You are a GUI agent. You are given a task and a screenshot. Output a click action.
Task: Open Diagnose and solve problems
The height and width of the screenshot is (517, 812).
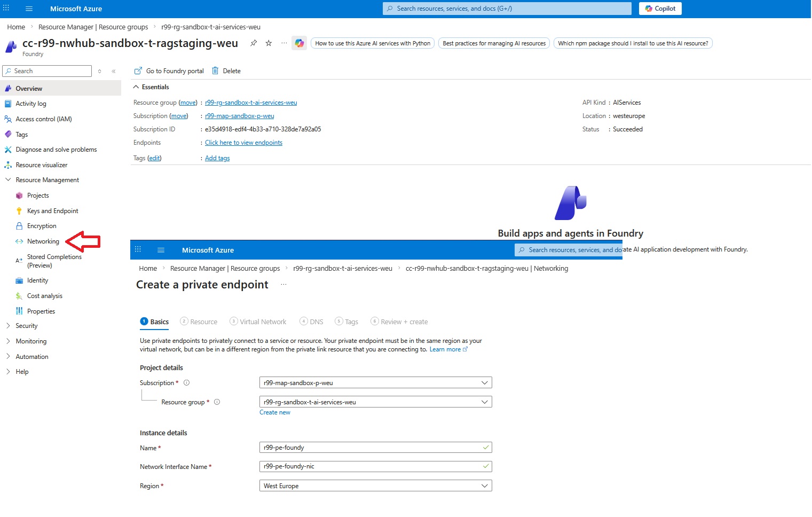click(56, 149)
